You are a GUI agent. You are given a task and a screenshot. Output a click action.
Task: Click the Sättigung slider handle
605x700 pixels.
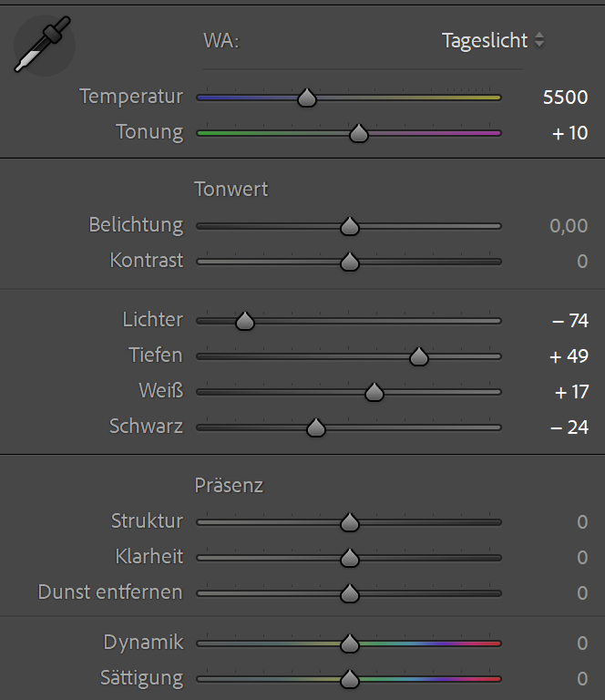pyautogui.click(x=349, y=679)
